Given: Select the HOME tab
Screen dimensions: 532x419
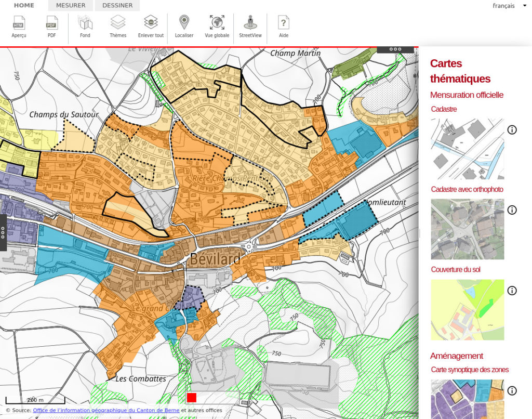Looking at the screenshot, I should [x=24, y=6].
